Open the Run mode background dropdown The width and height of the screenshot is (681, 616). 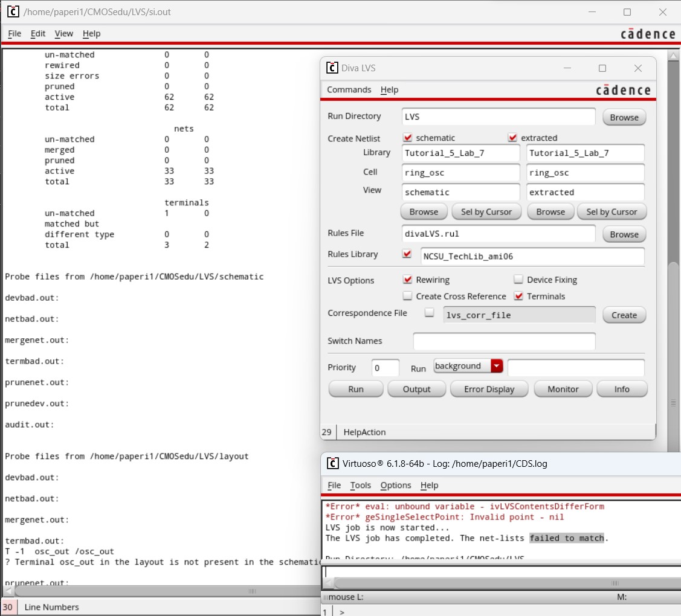(497, 366)
